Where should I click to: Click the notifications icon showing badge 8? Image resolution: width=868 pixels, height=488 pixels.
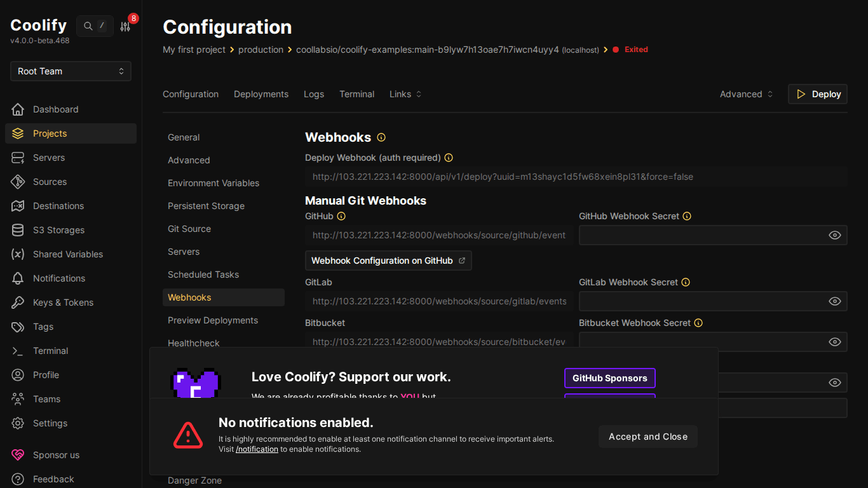(125, 26)
